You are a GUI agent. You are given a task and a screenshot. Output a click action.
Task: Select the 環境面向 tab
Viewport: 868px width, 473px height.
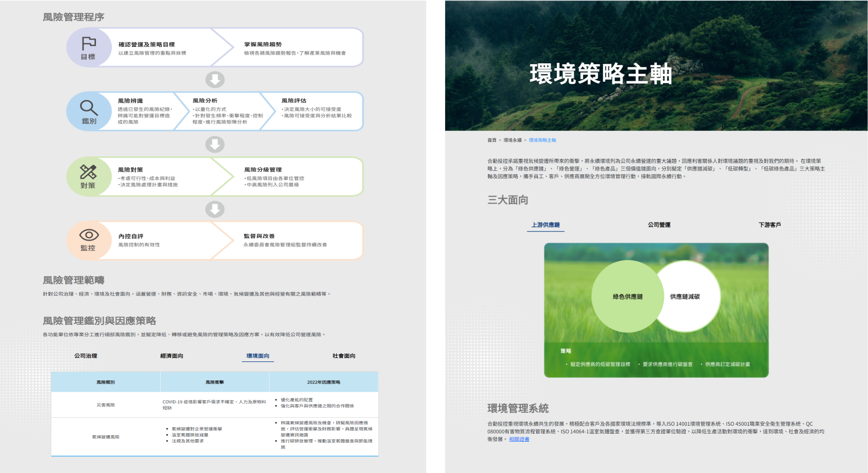point(258,356)
